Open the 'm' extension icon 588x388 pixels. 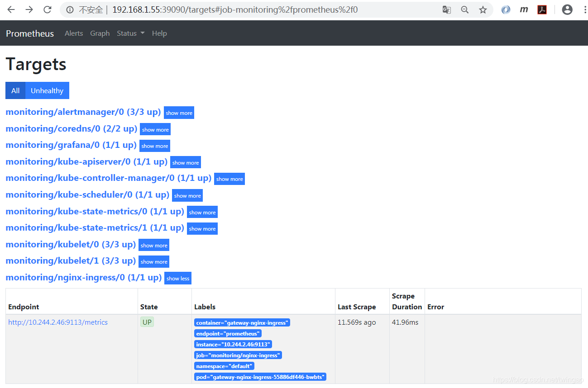(x=524, y=9)
